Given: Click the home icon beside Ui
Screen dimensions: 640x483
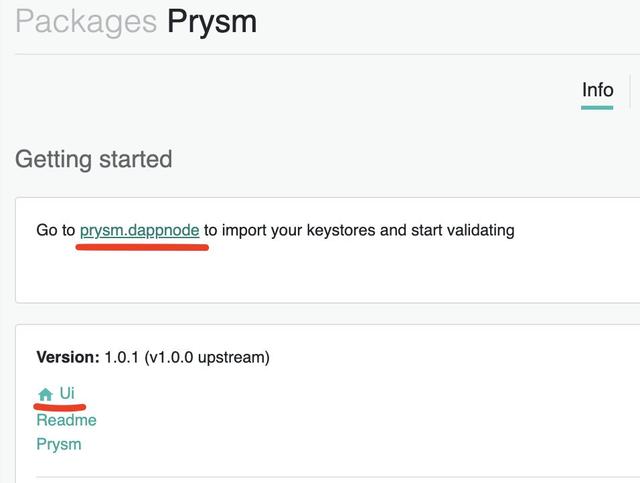Looking at the screenshot, I should (x=45, y=394).
